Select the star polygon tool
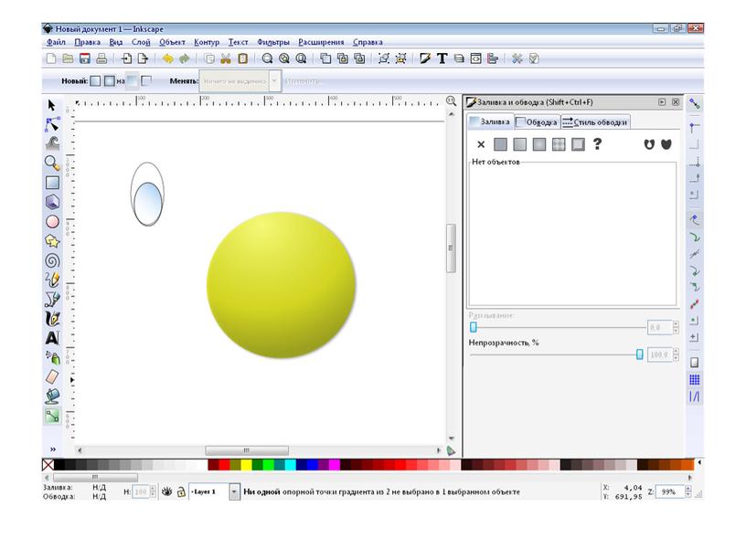The image size is (746, 560). (x=52, y=241)
